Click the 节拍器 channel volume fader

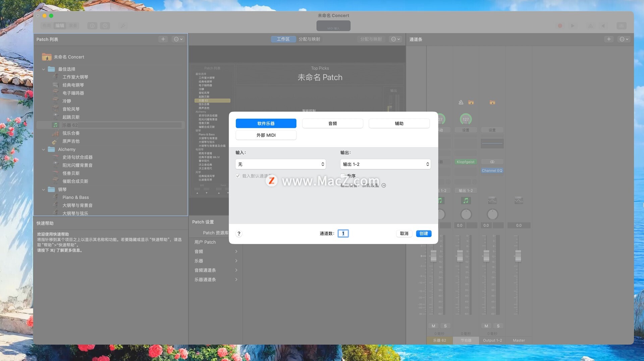click(460, 256)
